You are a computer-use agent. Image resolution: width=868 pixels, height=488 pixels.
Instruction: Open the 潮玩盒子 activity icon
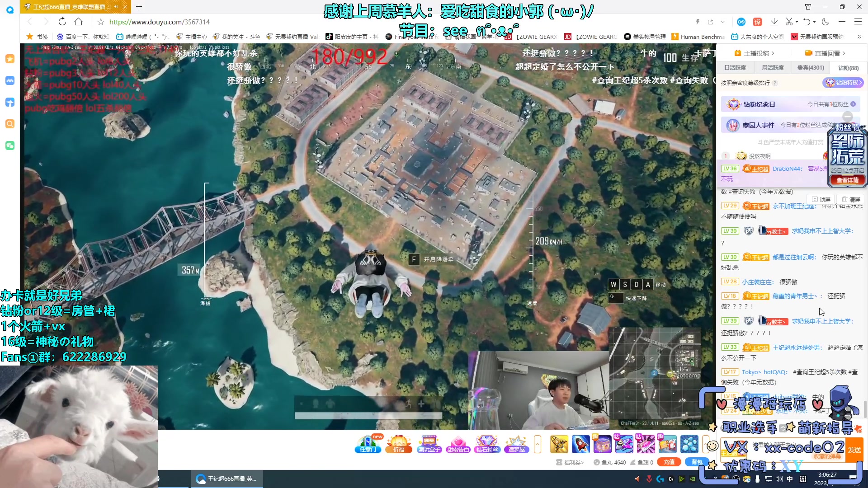point(429,444)
